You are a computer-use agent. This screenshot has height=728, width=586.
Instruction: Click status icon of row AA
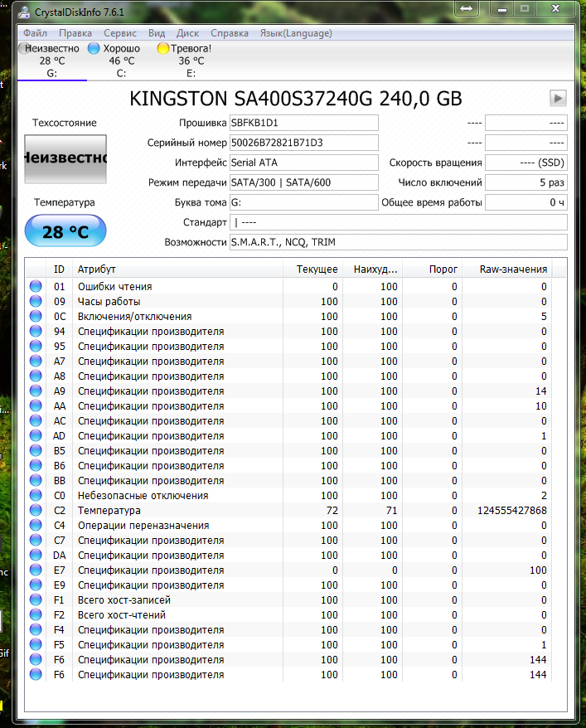pos(36,405)
